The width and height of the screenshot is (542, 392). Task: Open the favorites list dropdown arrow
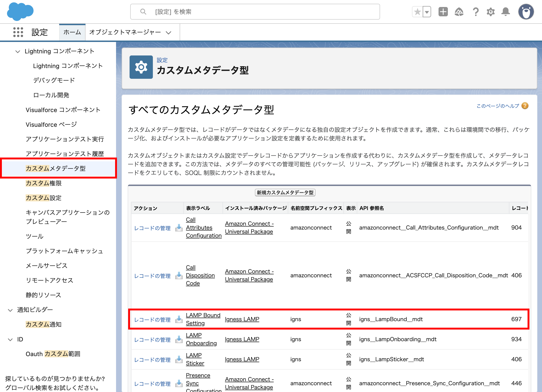[427, 12]
